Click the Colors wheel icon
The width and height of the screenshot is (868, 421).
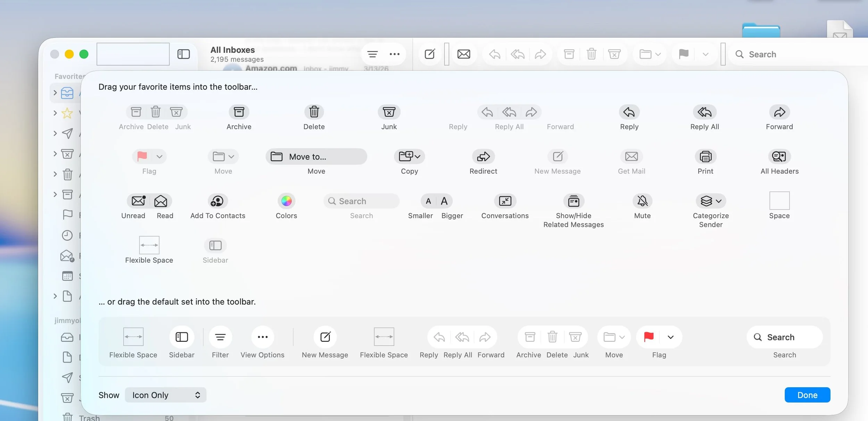[286, 201]
